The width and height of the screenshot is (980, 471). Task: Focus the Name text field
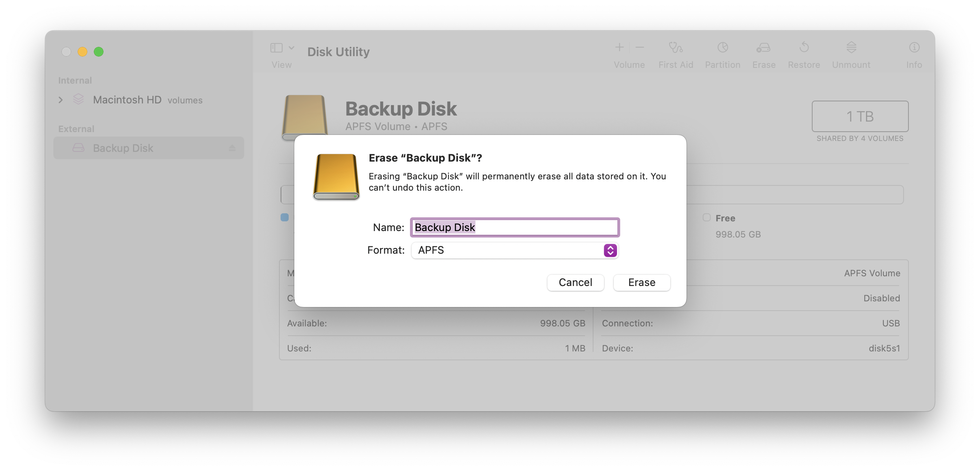(515, 227)
